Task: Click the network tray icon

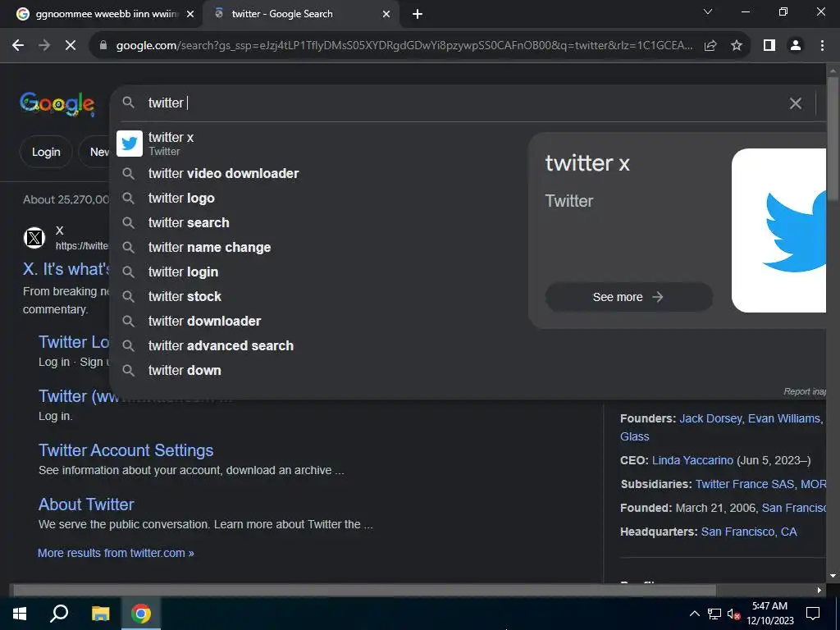Action: click(x=714, y=614)
